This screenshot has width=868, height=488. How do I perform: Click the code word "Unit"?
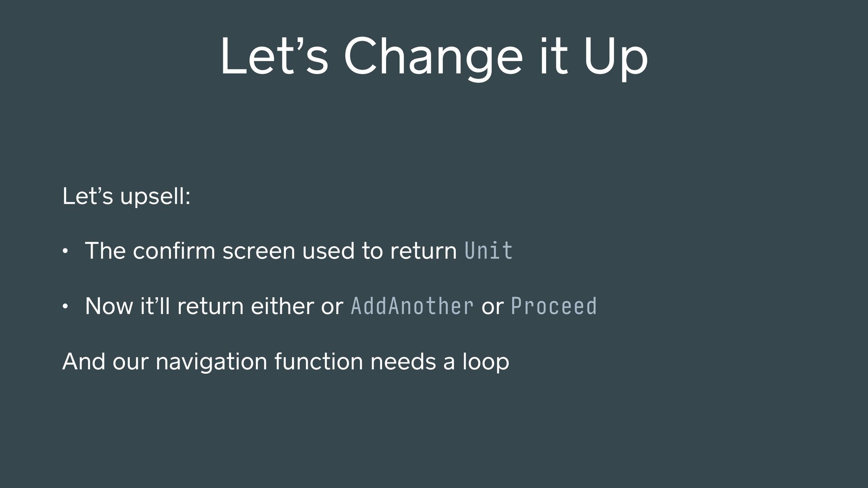(489, 250)
